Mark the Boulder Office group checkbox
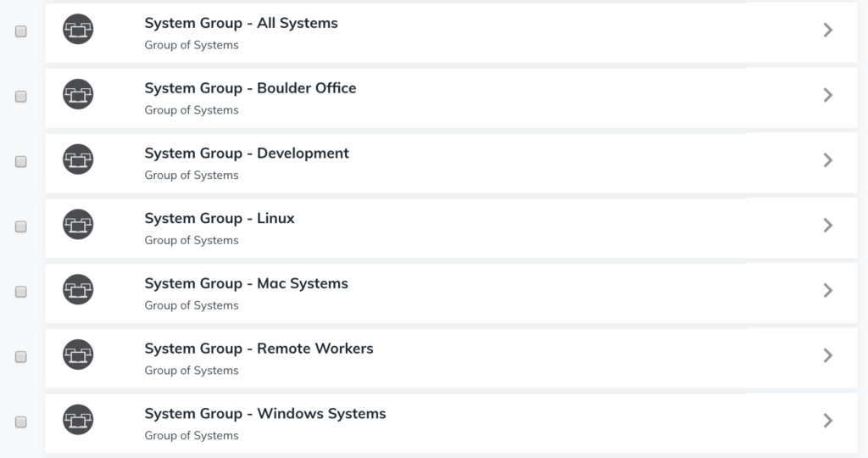868x458 pixels. point(21,97)
